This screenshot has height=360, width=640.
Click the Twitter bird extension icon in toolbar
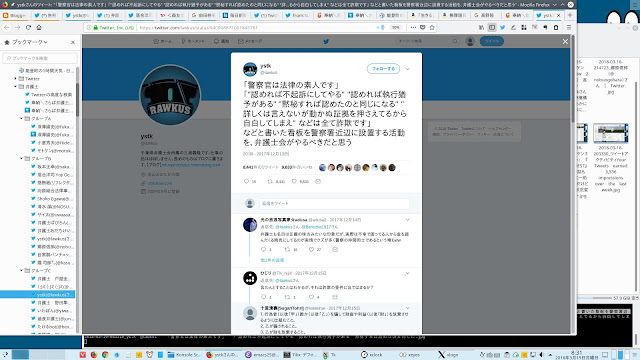pos(502,27)
